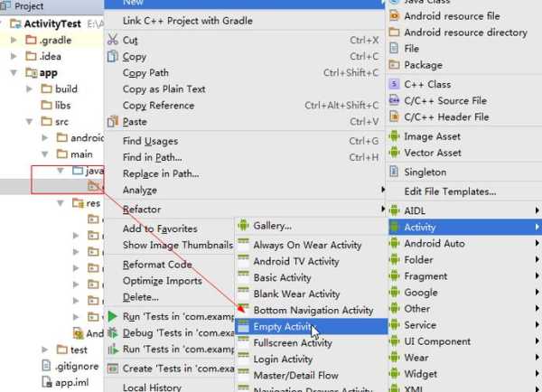The width and height of the screenshot is (542, 392).
Task: Click the Service android icon
Action: coord(394,324)
